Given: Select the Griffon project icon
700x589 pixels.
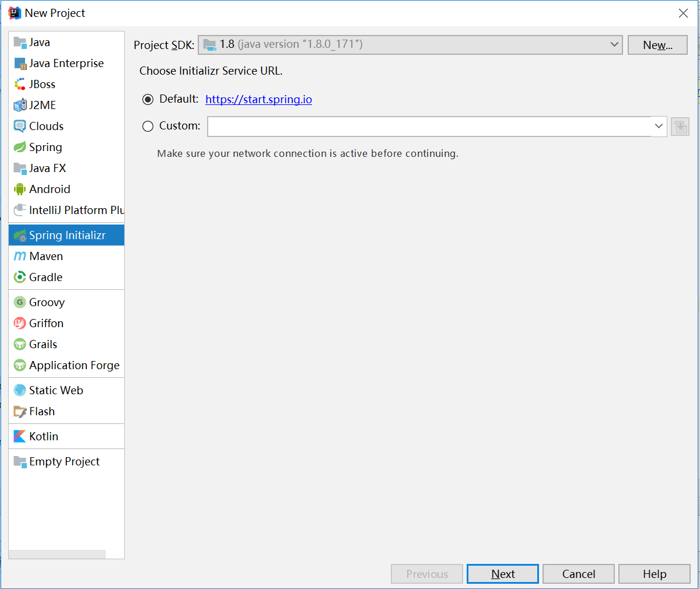Looking at the screenshot, I should click(x=20, y=323).
